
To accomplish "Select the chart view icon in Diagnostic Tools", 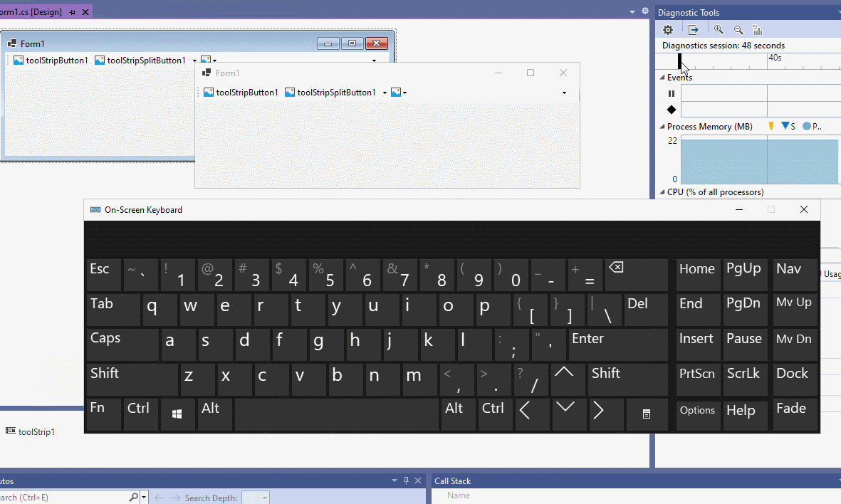I will [x=757, y=29].
